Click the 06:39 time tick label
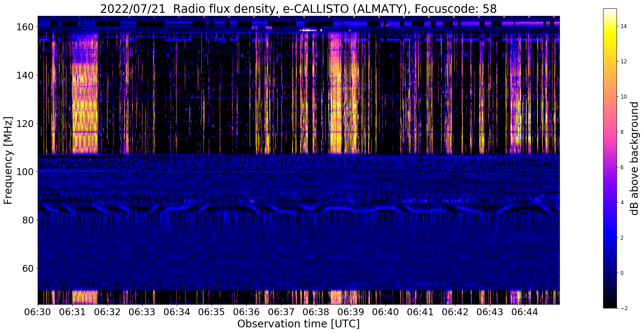This screenshot has width=644, height=333. point(351,312)
